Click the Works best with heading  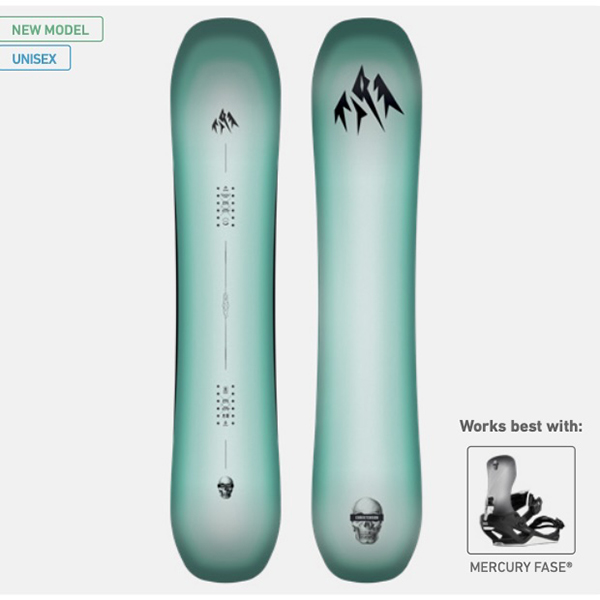coord(521,426)
